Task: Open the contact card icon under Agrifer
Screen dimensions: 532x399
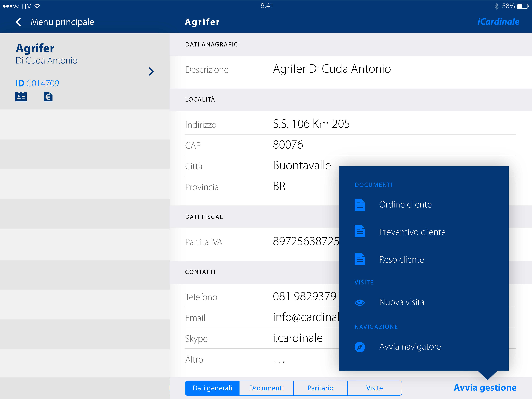Action: coord(21,97)
